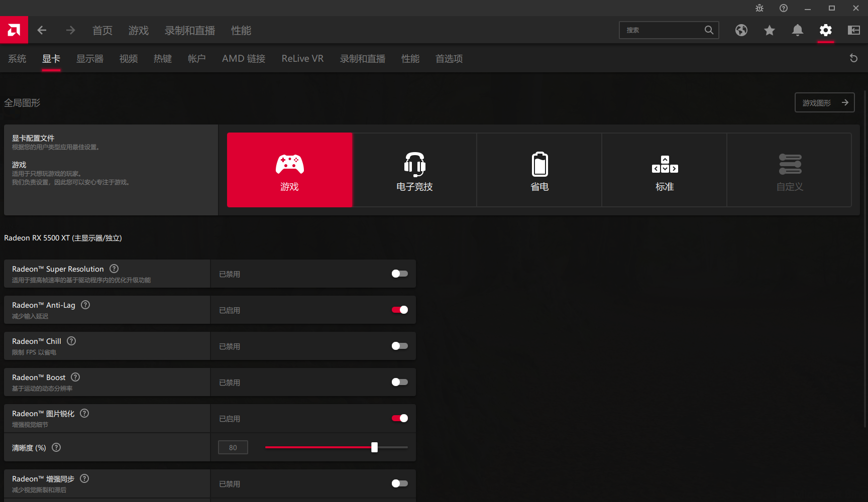Show help for Radeon 增强同步

pyautogui.click(x=84, y=478)
